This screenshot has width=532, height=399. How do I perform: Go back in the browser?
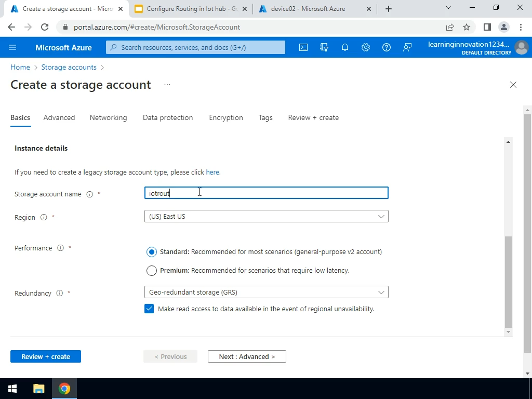[x=11, y=27]
